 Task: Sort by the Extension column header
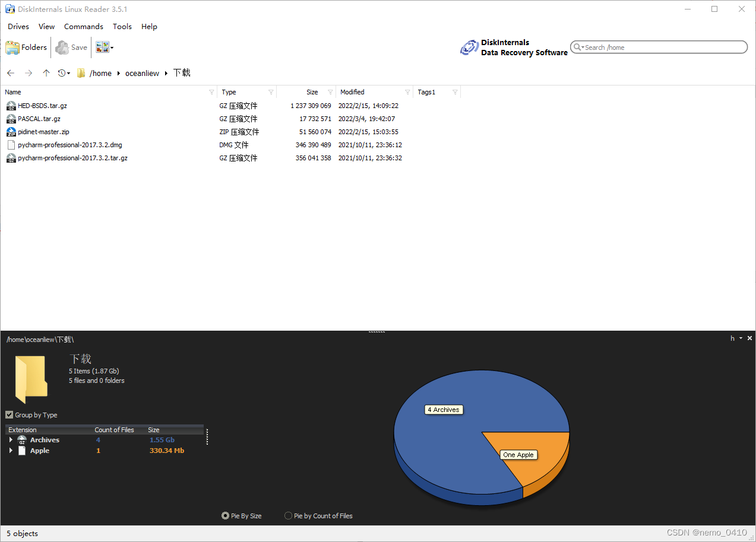tap(23, 430)
